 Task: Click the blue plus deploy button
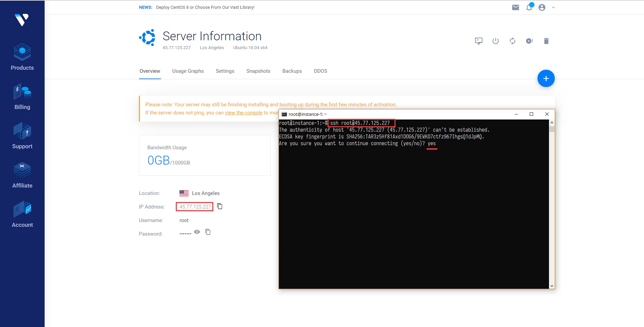click(546, 79)
